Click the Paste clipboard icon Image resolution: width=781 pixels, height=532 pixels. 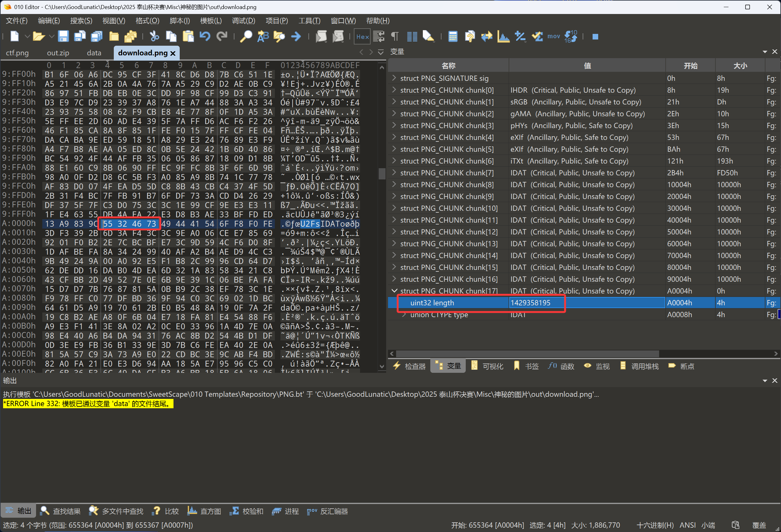point(188,36)
